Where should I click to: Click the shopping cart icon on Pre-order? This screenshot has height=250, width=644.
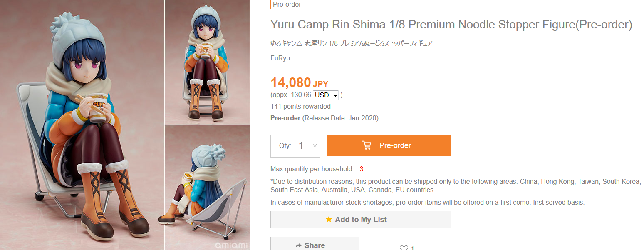367,145
